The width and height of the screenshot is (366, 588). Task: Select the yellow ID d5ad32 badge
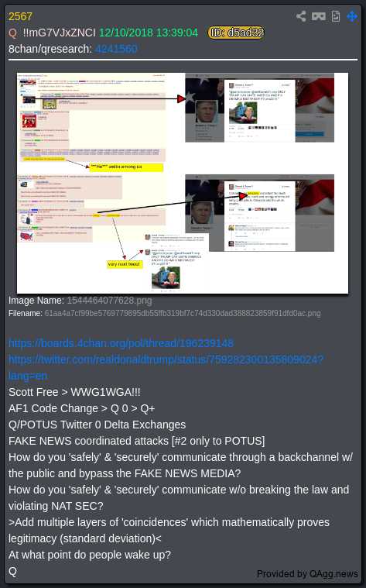236,33
